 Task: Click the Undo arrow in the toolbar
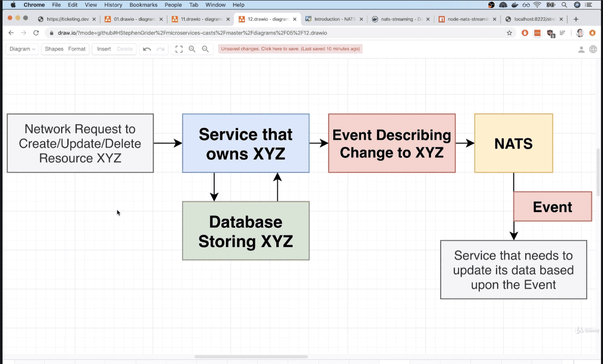147,49
